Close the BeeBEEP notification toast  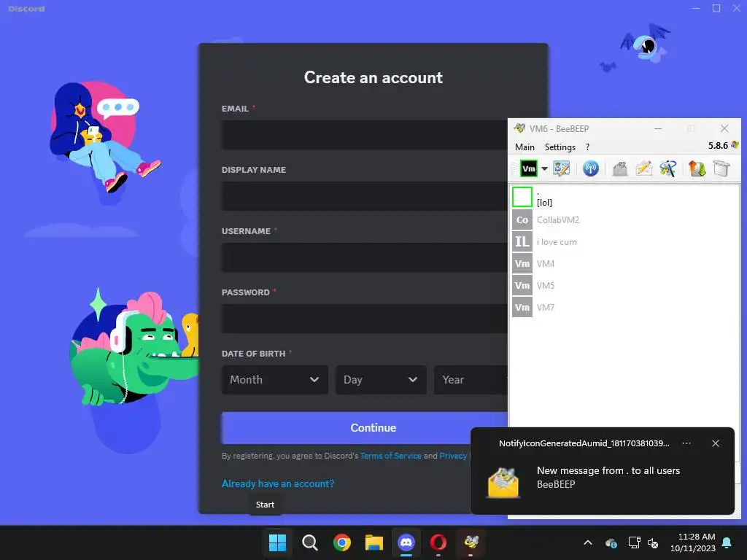click(716, 443)
